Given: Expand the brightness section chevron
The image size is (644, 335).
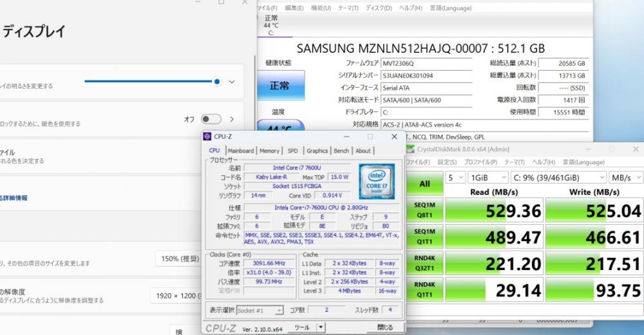Looking at the screenshot, I should pyautogui.click(x=232, y=82).
